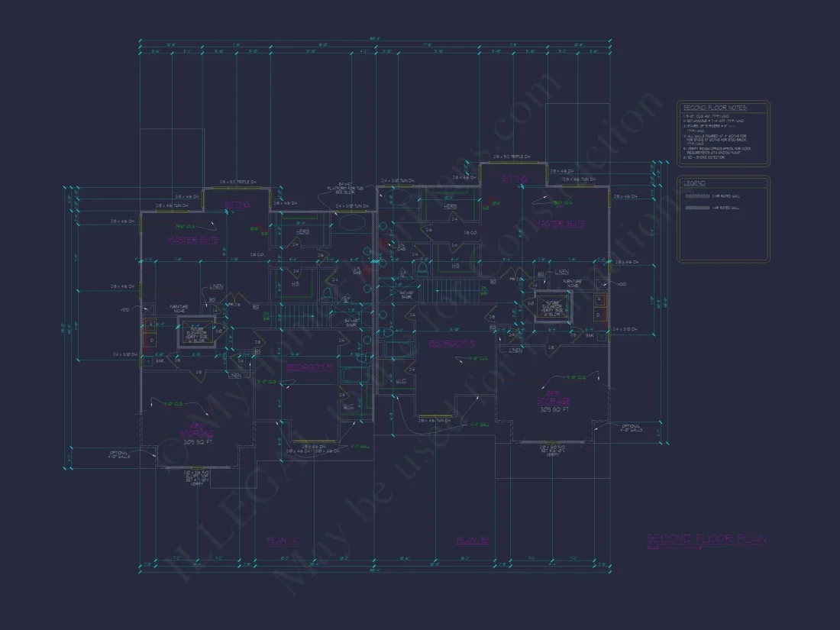
Task: Click Open Storage label in right unit
Action: (553, 397)
